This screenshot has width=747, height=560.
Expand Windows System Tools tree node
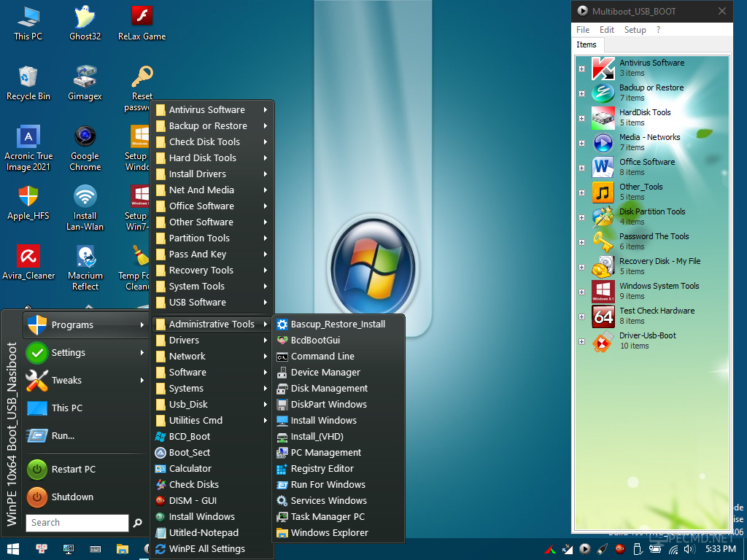[581, 292]
